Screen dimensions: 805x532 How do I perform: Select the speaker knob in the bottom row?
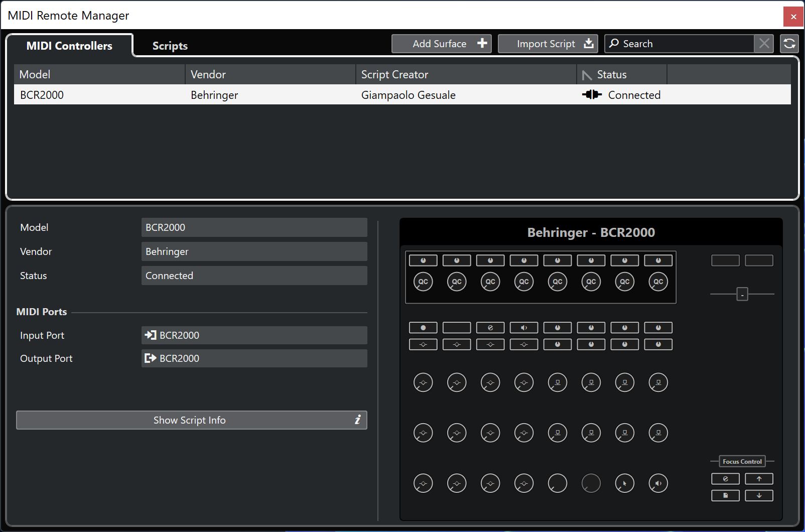click(658, 483)
